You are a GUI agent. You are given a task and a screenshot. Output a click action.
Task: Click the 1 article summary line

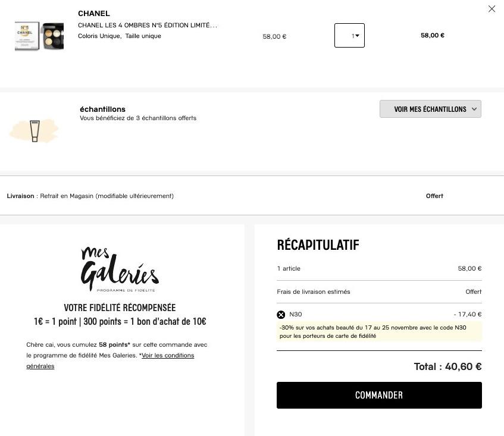[289, 269]
